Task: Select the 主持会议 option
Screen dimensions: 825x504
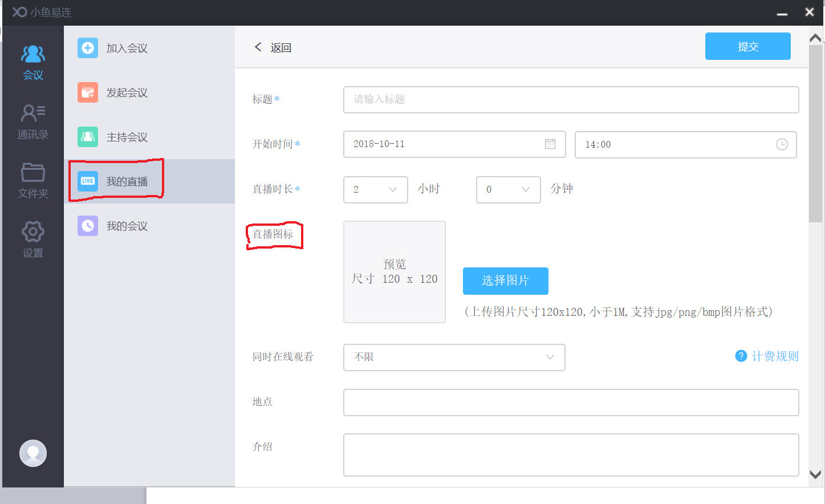Action: [128, 137]
